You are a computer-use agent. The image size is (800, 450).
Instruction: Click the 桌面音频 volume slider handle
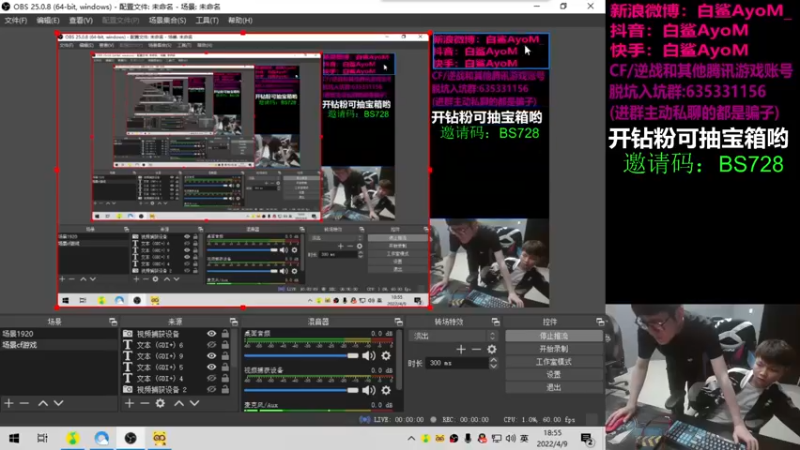click(x=353, y=356)
